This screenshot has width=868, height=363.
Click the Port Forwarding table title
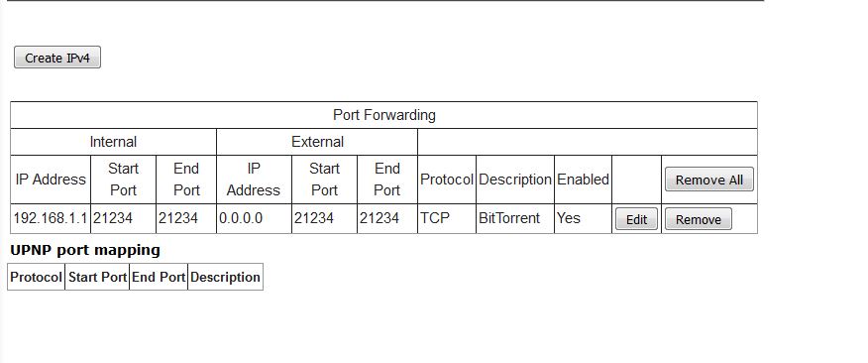[384, 115]
